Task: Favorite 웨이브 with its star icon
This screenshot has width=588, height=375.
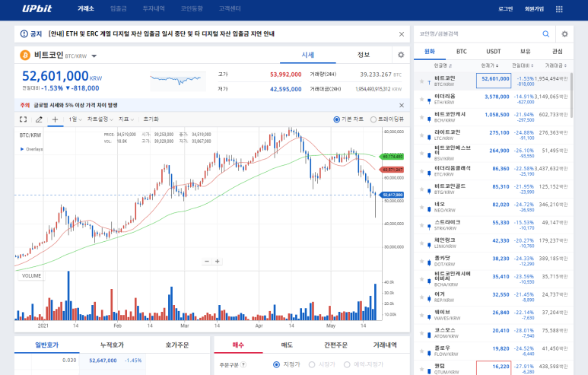Action: click(x=422, y=316)
